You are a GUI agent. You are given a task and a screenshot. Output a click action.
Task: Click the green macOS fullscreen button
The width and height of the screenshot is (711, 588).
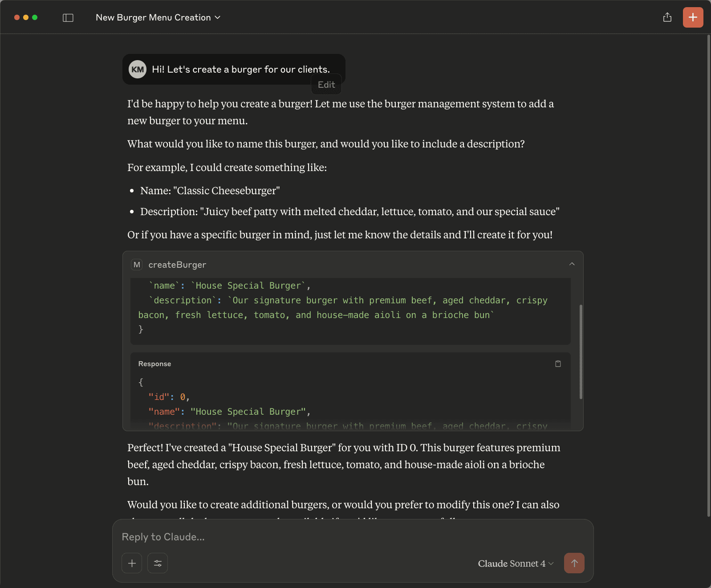35,17
